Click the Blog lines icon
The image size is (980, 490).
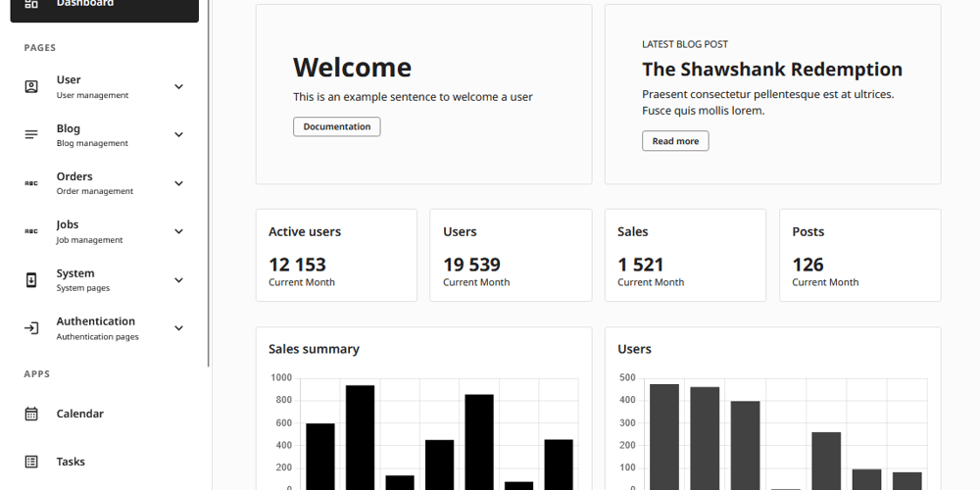[x=31, y=135]
